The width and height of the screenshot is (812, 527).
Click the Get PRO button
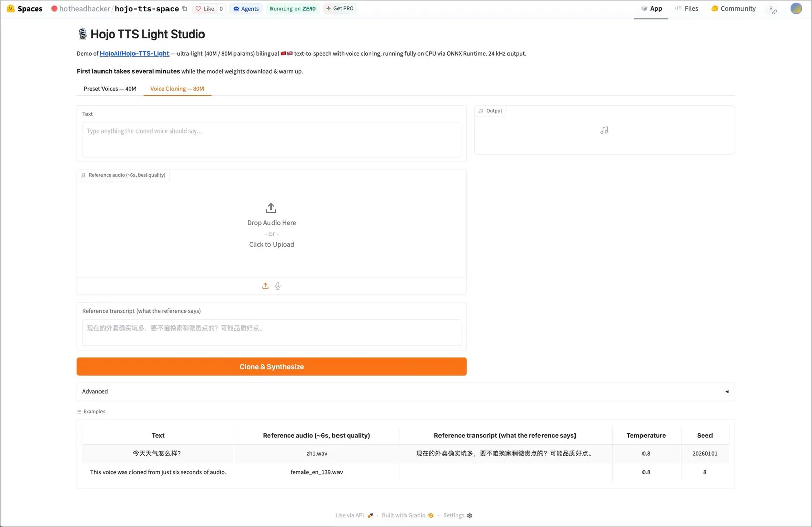click(340, 9)
